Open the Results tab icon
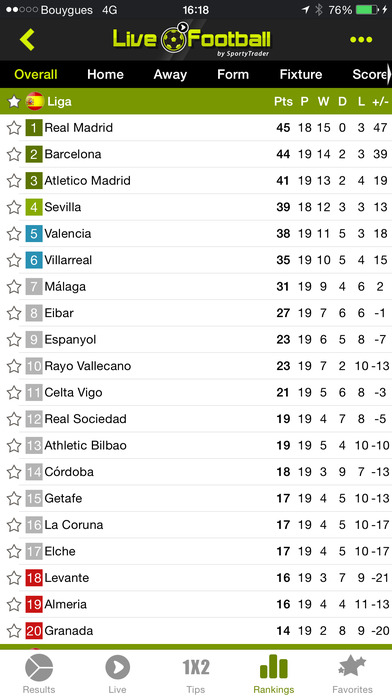Screen dimensions: 392x696 [39, 668]
